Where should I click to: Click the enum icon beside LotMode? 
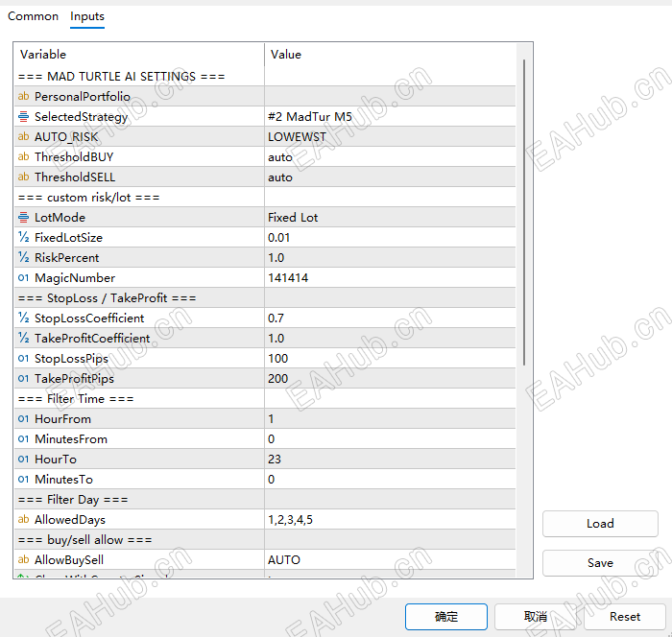(x=24, y=217)
